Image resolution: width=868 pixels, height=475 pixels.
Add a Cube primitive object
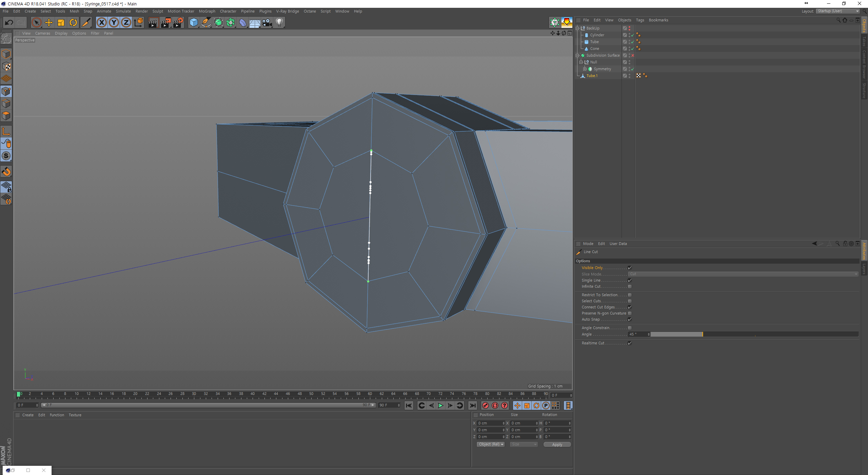coord(194,23)
